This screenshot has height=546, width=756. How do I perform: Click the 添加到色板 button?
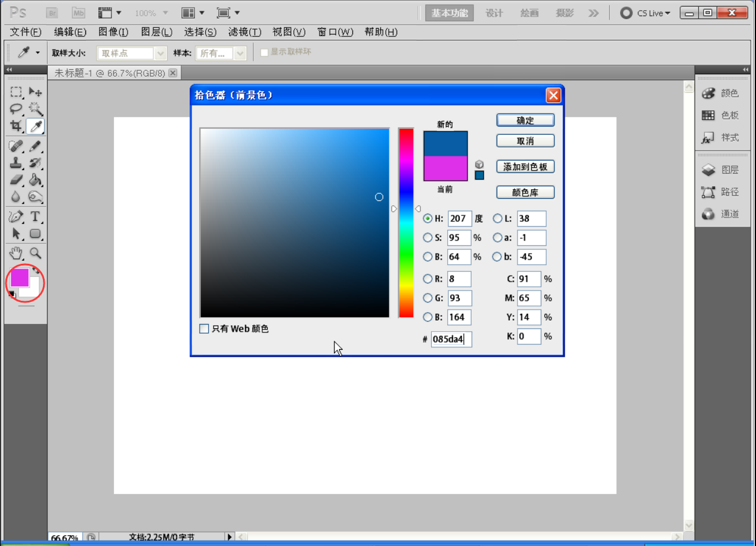pos(525,167)
